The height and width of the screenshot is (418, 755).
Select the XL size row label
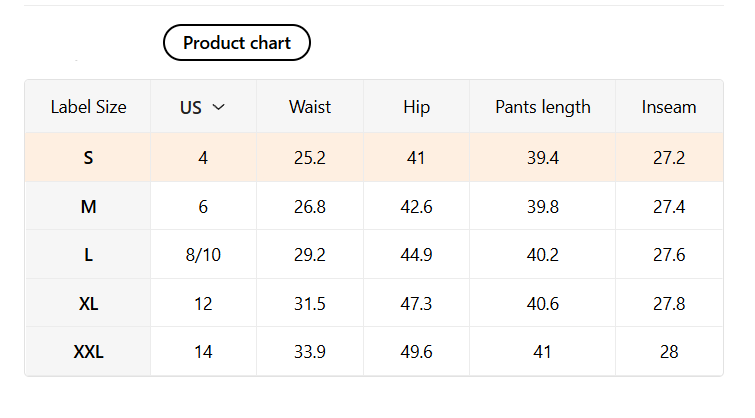click(x=88, y=303)
